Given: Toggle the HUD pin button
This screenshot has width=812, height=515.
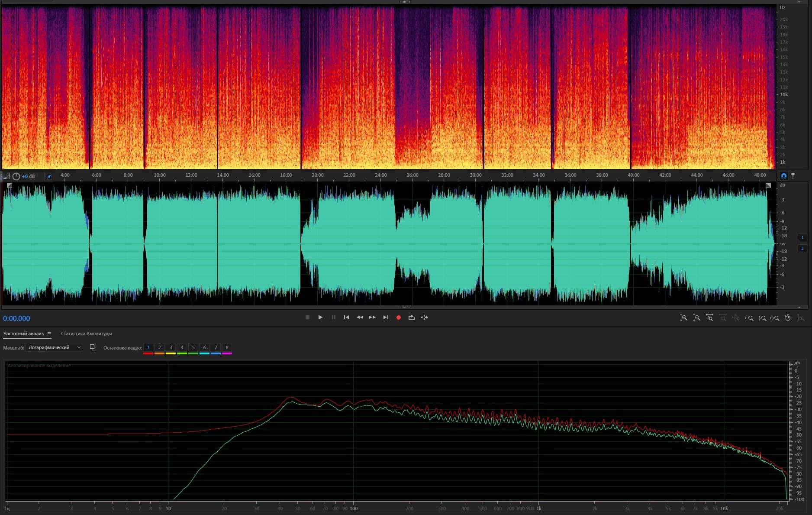Looking at the screenshot, I should 49,176.
